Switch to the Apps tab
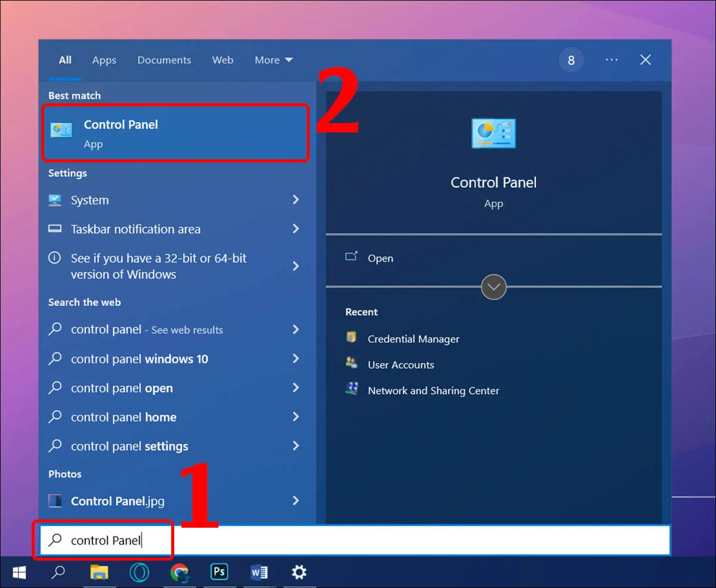Screen dimensions: 716x588 tap(104, 60)
